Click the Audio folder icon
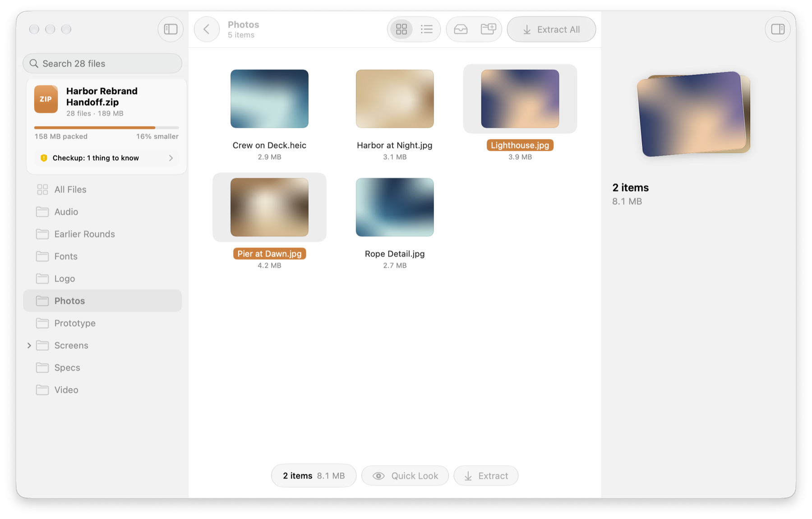The width and height of the screenshot is (812, 519). point(42,211)
